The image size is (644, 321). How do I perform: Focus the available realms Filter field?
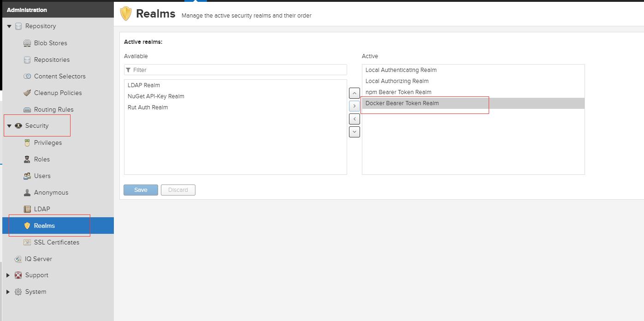click(x=236, y=70)
